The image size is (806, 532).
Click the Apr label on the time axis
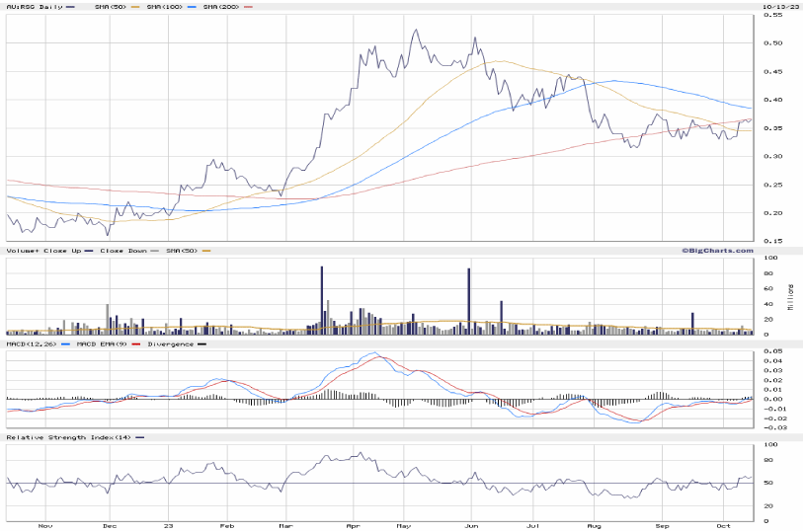coord(353,527)
